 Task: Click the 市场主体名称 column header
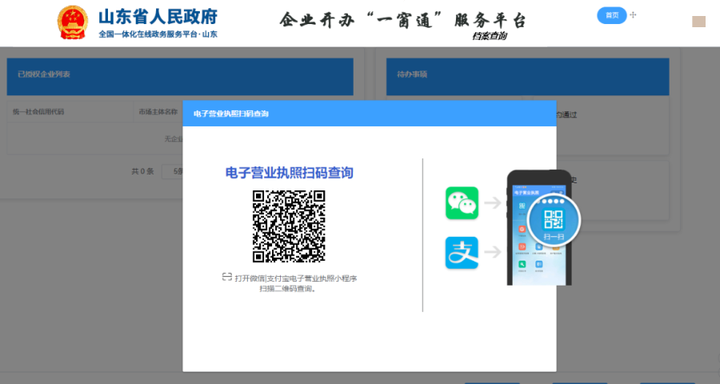[x=158, y=112]
